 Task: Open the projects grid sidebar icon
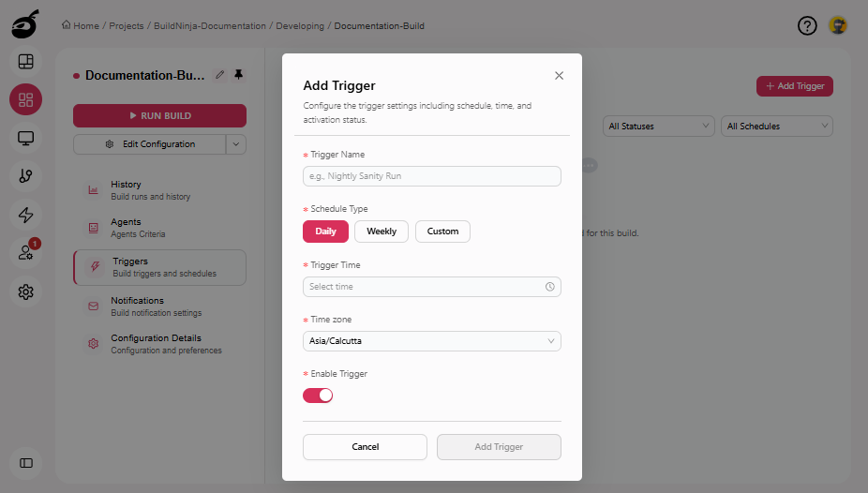(26, 99)
